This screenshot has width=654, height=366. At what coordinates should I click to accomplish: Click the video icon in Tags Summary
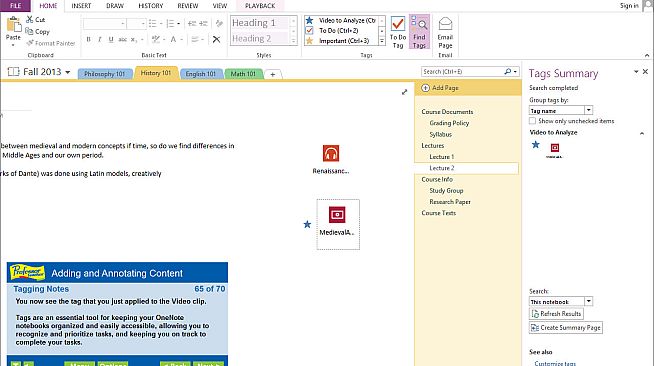(555, 148)
